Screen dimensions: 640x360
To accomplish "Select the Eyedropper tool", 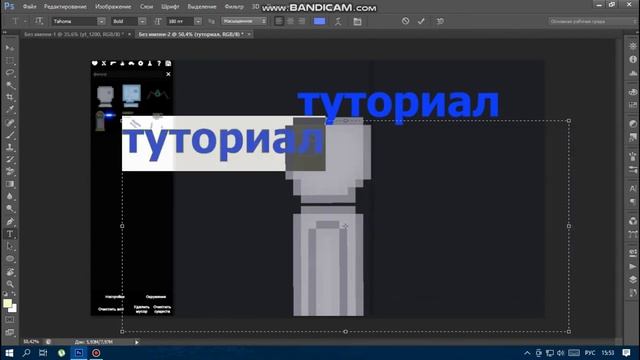I will pyautogui.click(x=10, y=109).
